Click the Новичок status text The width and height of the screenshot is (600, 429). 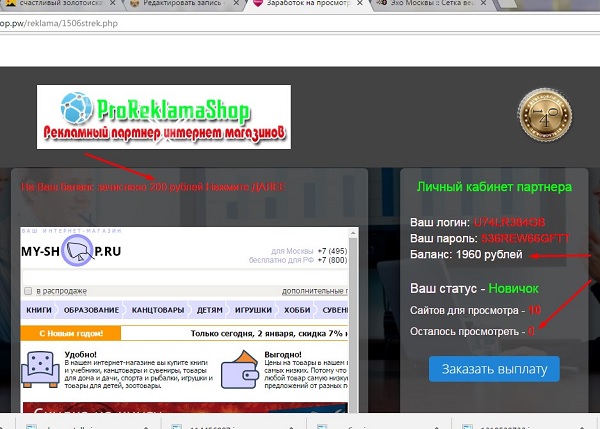tap(513, 288)
